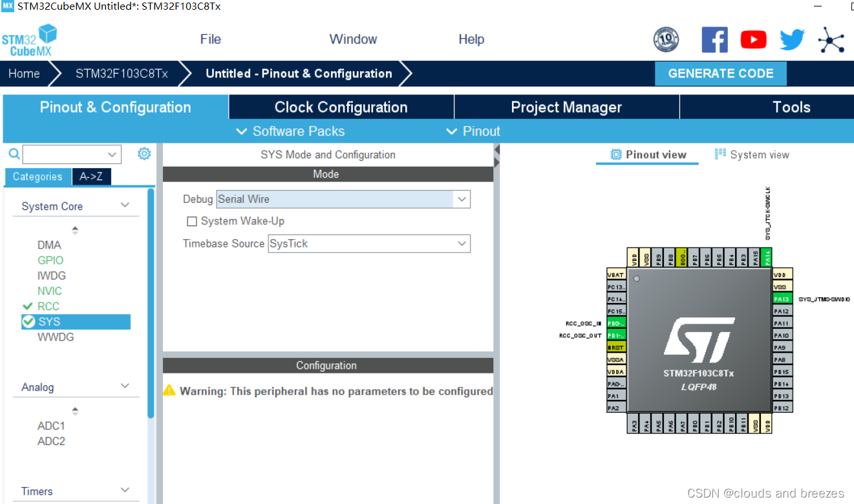Open the Facebook icon link
The image size is (854, 504).
714,40
